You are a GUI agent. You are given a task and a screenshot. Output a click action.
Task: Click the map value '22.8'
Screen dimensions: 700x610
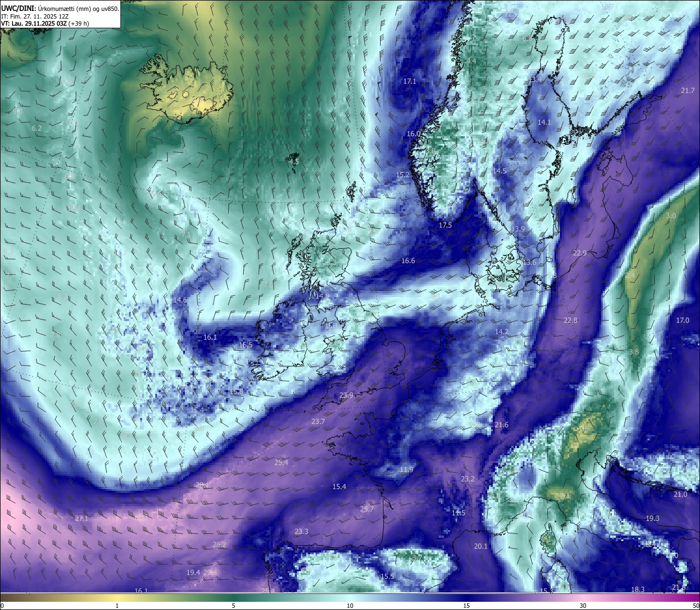pyautogui.click(x=570, y=320)
